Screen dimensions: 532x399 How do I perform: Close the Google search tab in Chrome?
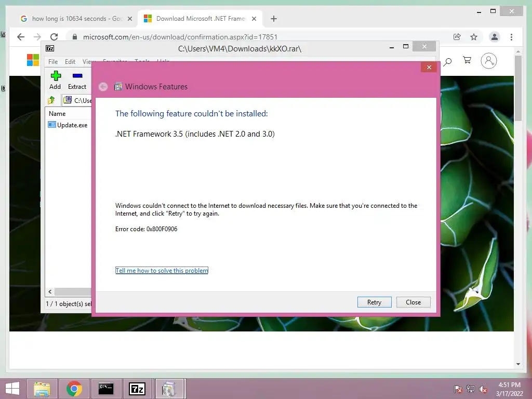pyautogui.click(x=129, y=19)
